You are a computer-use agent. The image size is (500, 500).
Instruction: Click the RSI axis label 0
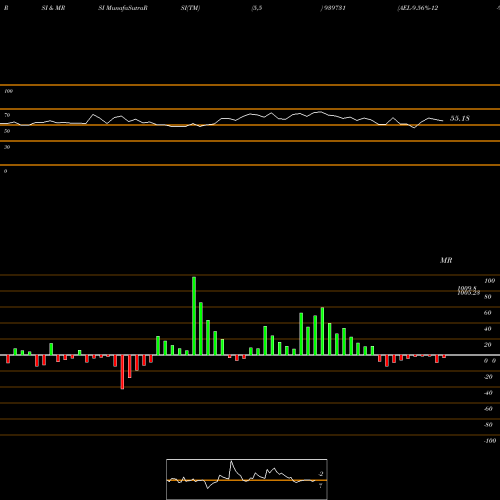[5, 171]
